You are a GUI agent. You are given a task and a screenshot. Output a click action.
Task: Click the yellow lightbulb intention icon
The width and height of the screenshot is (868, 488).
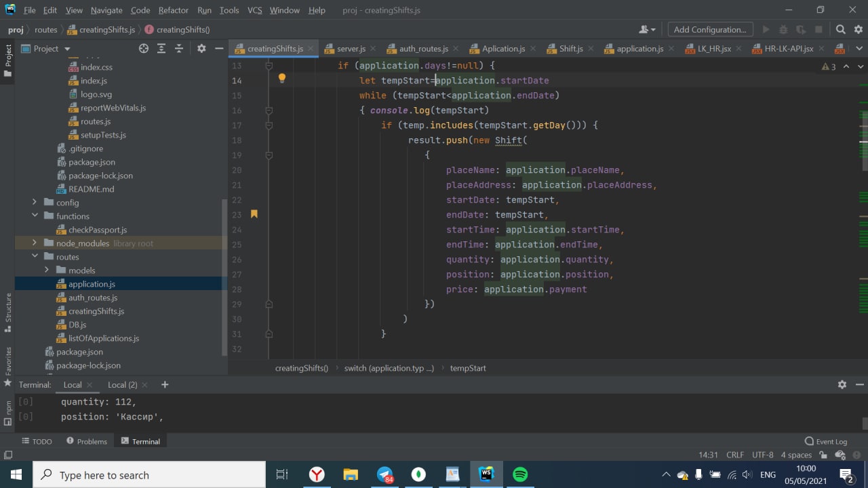click(282, 78)
